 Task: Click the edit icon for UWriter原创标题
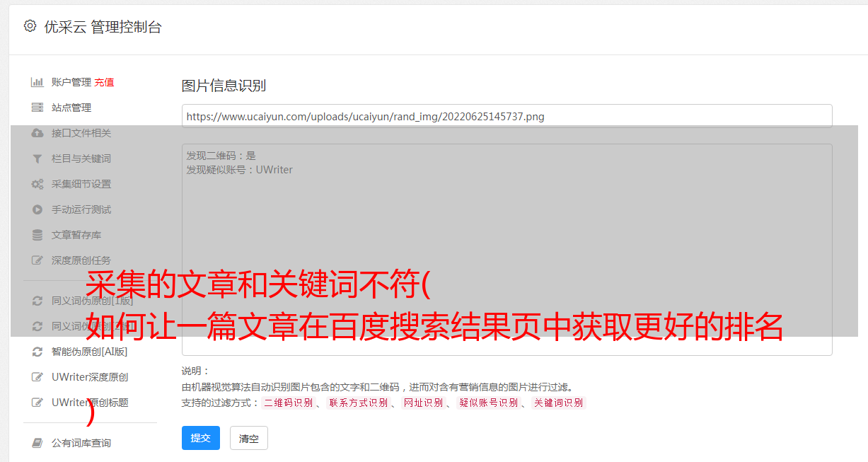pyautogui.click(x=37, y=403)
